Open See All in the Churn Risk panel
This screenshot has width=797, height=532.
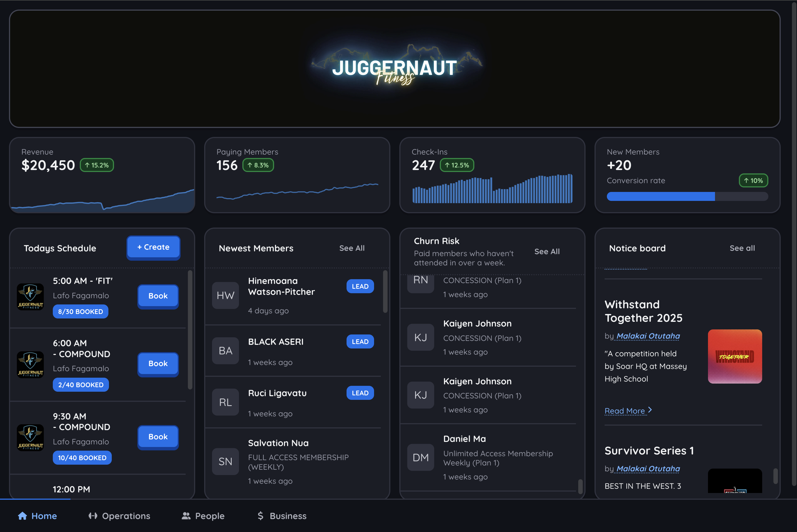(547, 251)
